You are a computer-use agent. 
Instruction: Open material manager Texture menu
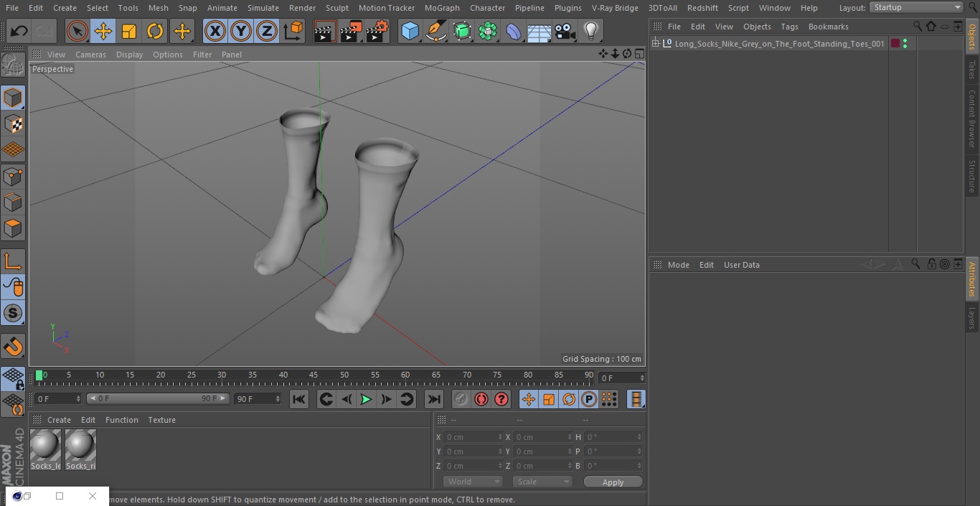click(x=162, y=420)
